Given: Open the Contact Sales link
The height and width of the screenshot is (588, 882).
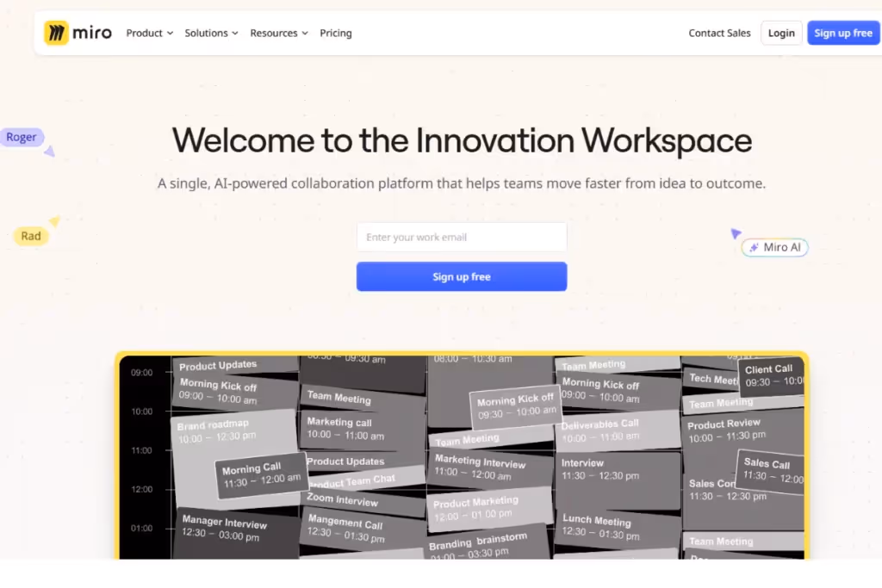Looking at the screenshot, I should [719, 34].
